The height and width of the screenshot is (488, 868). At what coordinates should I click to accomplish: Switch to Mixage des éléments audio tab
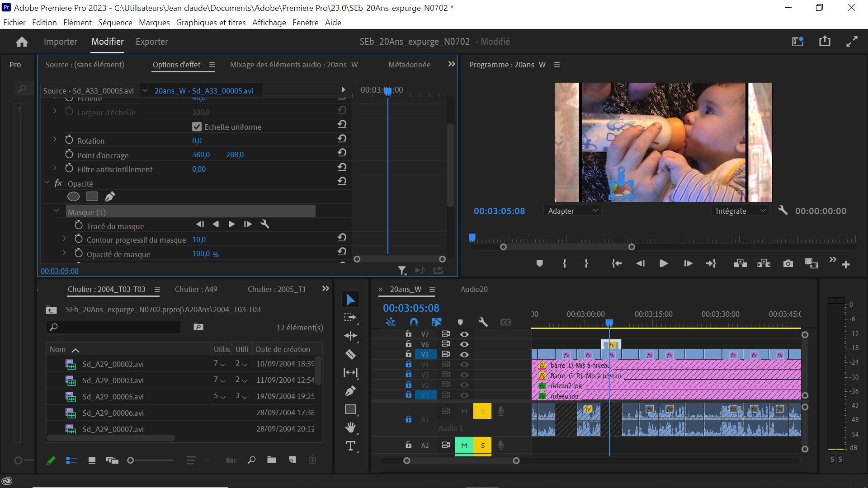coord(294,65)
